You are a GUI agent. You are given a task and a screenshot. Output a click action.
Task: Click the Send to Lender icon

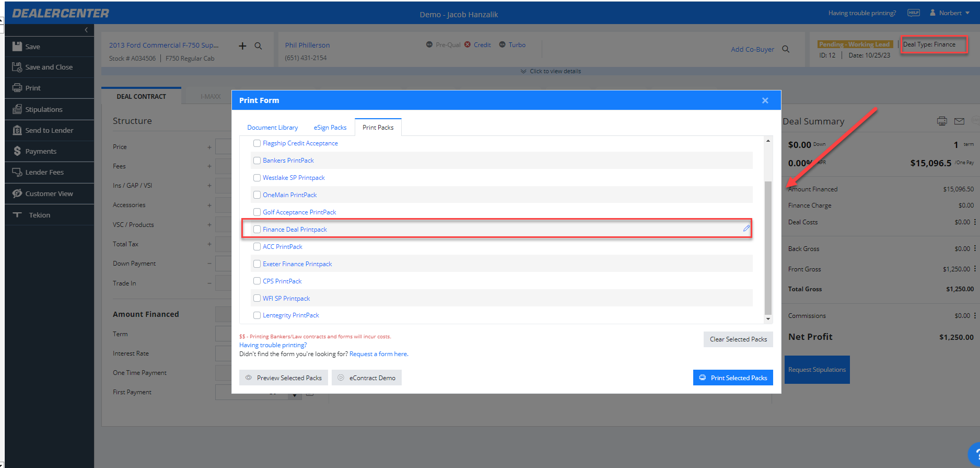17,130
